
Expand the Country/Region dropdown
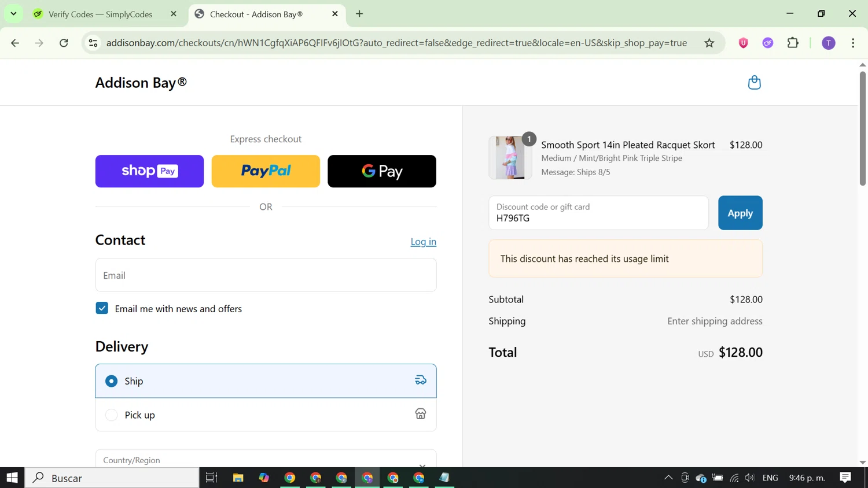266,459
